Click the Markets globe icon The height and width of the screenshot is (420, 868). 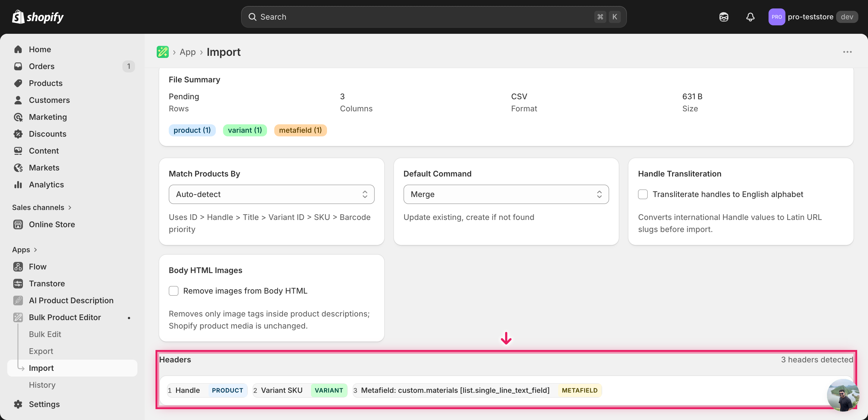pos(18,168)
